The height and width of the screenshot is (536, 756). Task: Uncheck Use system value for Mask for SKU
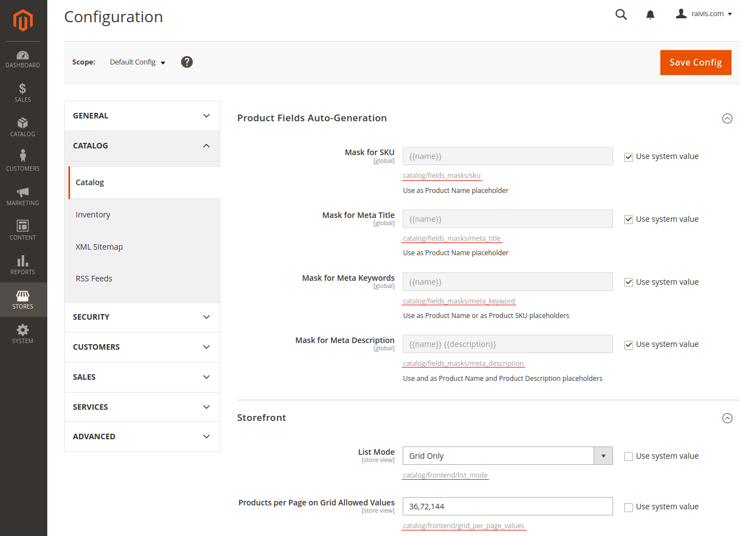629,157
